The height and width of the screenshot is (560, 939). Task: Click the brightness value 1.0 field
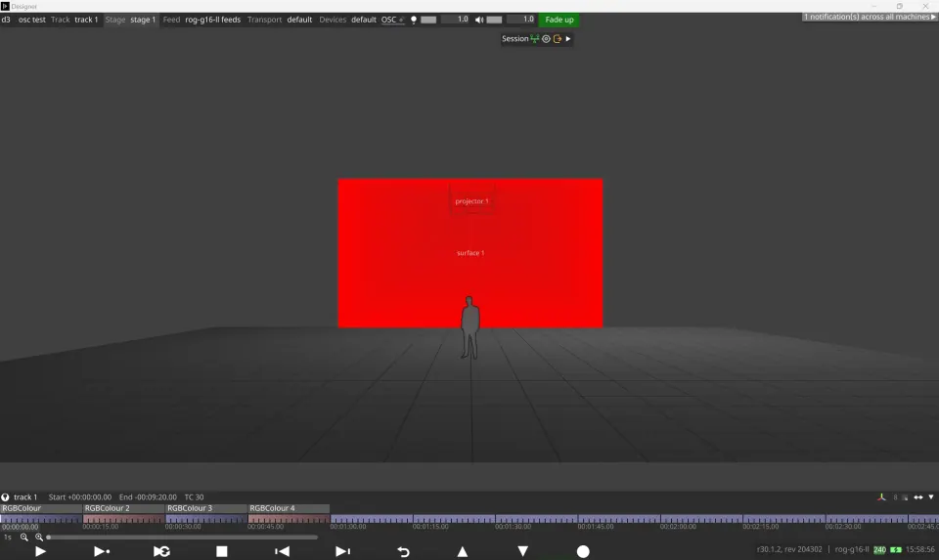[455, 20]
